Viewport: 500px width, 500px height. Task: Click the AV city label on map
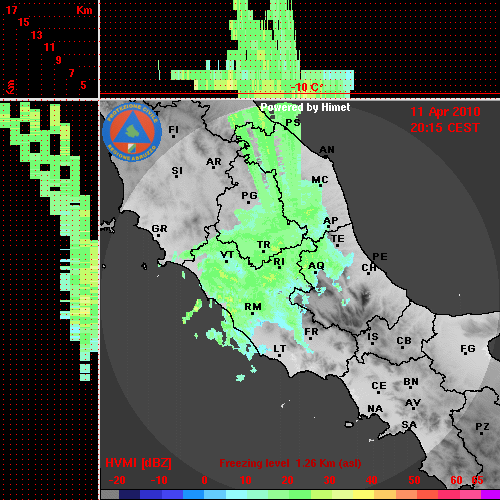[413, 403]
